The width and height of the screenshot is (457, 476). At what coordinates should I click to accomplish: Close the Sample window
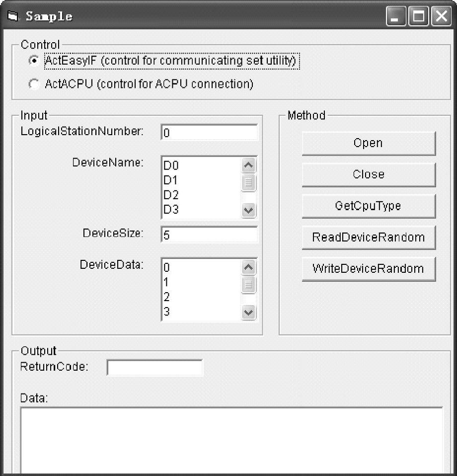tap(442, 16)
